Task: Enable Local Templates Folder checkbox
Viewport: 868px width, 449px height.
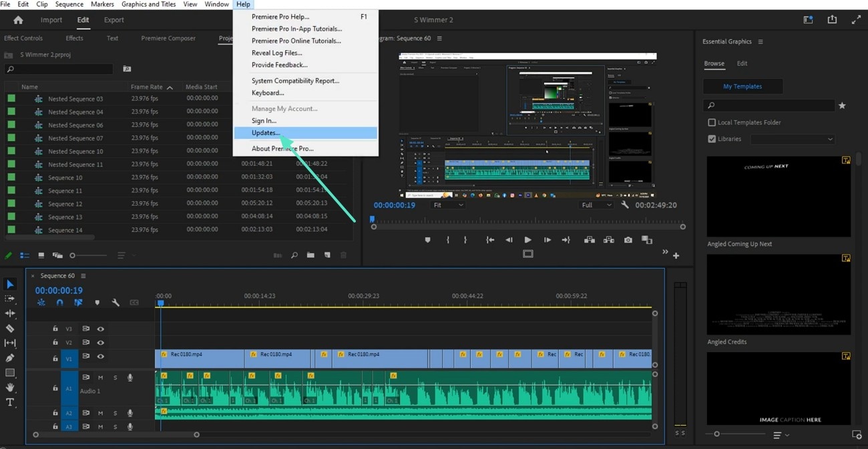Action: 712,122
